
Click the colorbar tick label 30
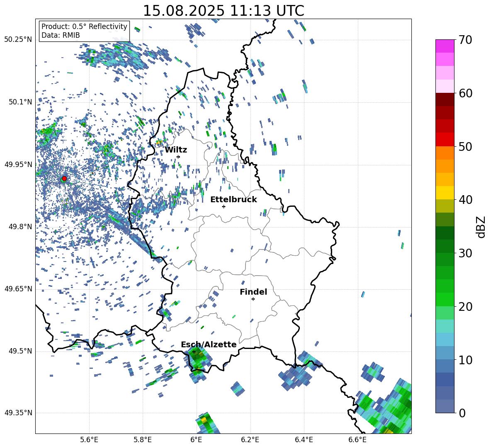point(465,253)
